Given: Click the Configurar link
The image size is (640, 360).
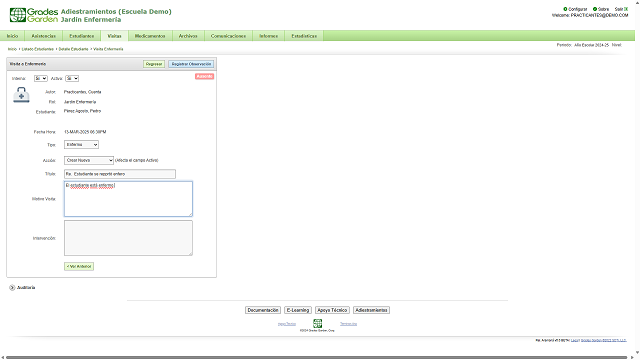Looking at the screenshot, I should coord(578,9).
